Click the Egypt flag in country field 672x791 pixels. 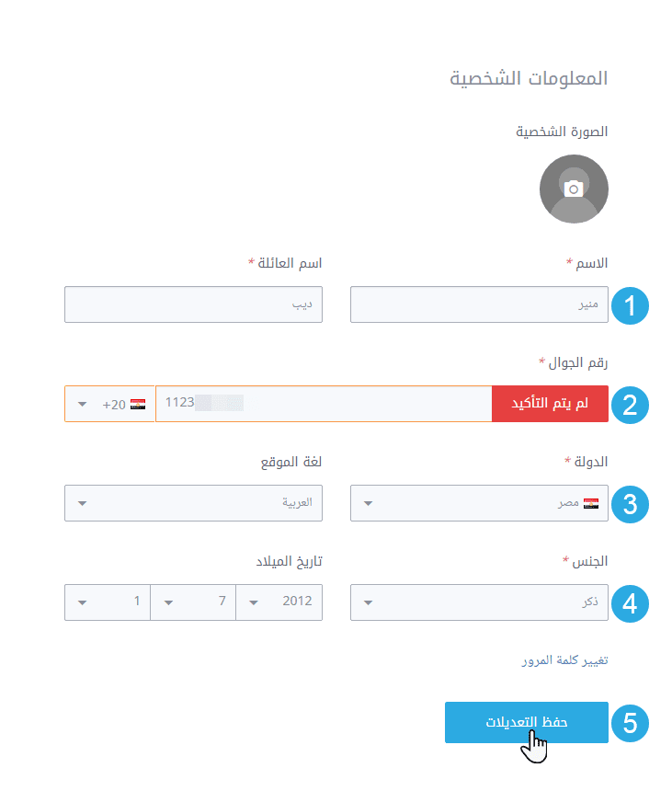591,503
